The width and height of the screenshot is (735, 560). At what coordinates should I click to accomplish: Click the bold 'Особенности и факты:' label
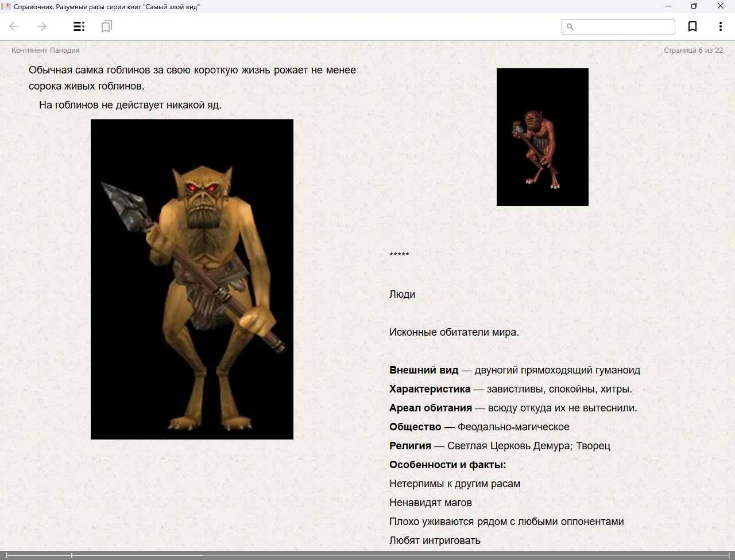(447, 465)
